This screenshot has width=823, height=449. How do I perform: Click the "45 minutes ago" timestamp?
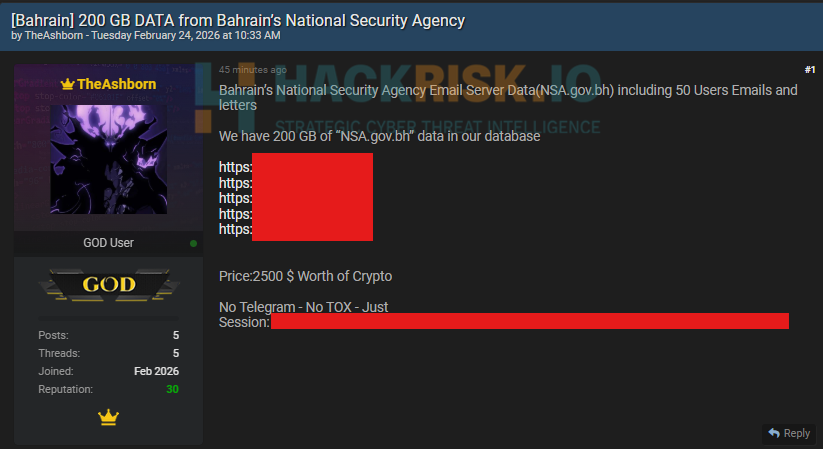click(x=252, y=70)
